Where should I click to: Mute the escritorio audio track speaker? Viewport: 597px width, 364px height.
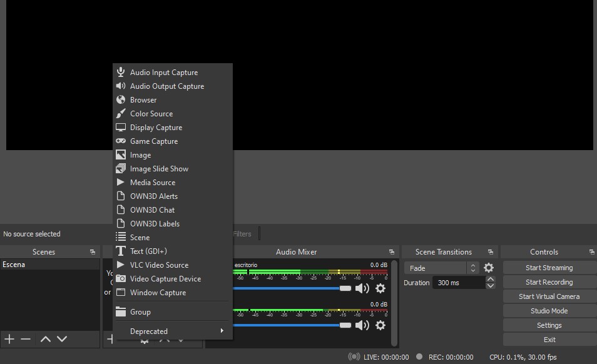[x=362, y=288]
